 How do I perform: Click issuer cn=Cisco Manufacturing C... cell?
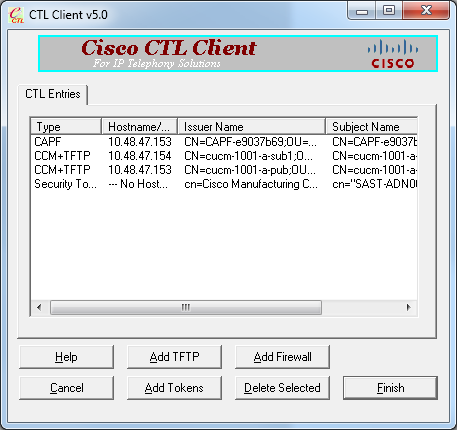coord(251,184)
